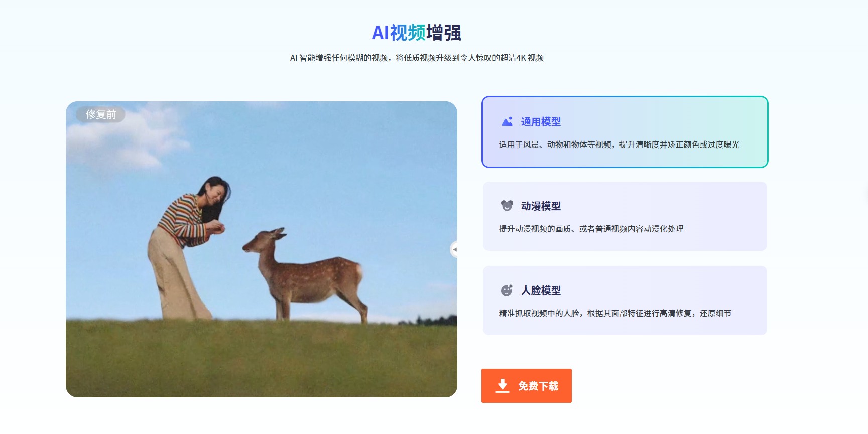The image size is (868, 434).
Task: Click the woman and deer preview image
Action: click(x=262, y=249)
